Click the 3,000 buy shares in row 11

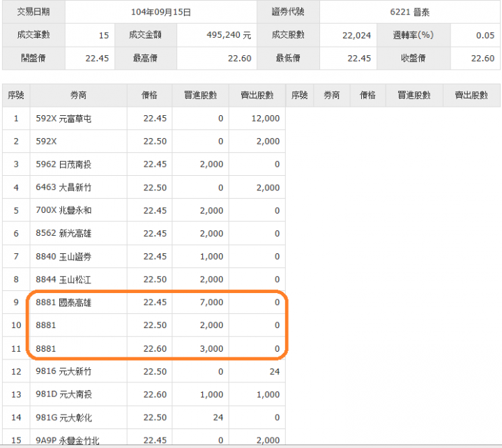click(x=212, y=349)
